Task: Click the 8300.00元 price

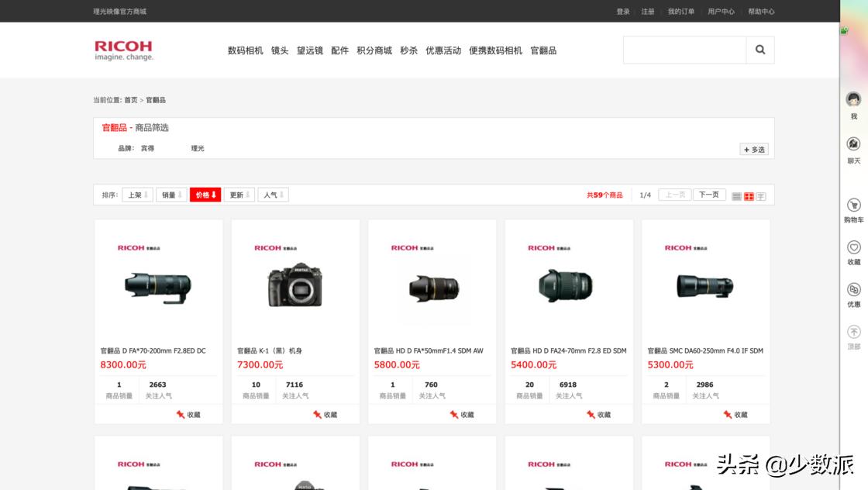Action: (123, 365)
